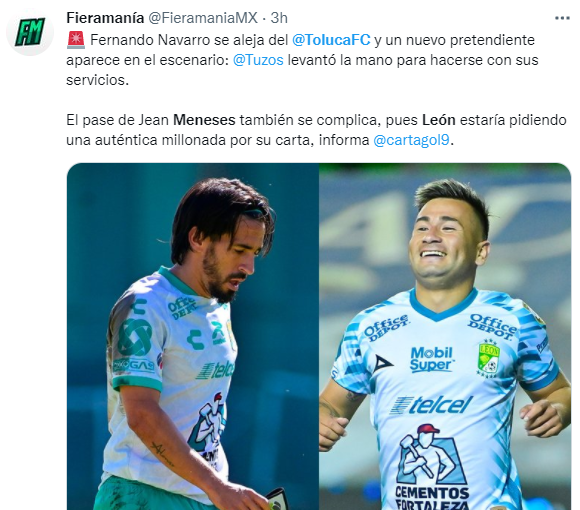
Task: Open the @cartagol9 mention
Action: pyautogui.click(x=412, y=140)
